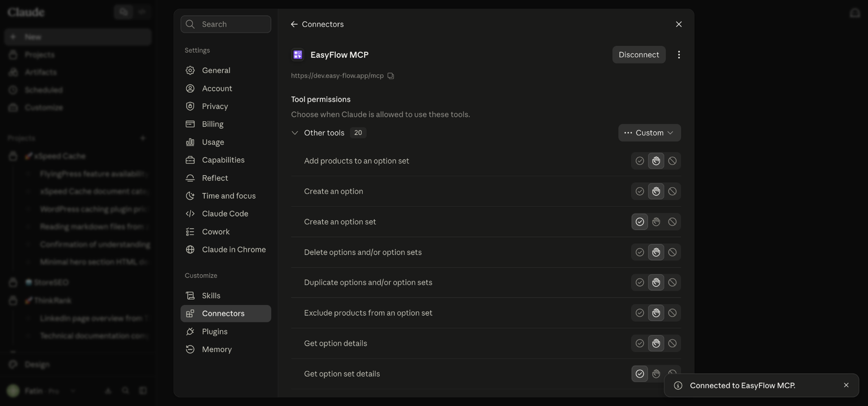Click the 'Exclude products from an option set' label
868x406 pixels.
(368, 313)
